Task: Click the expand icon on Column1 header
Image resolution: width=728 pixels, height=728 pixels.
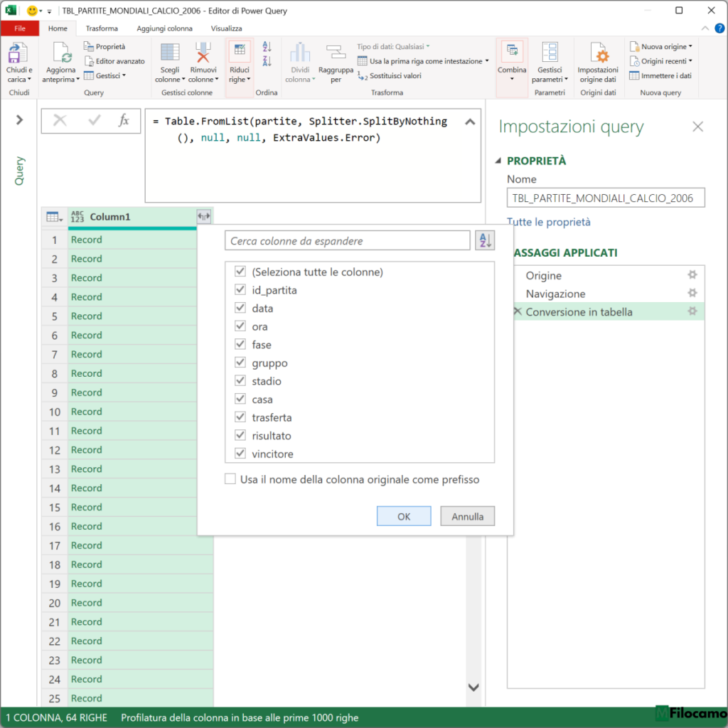Action: pos(204,216)
